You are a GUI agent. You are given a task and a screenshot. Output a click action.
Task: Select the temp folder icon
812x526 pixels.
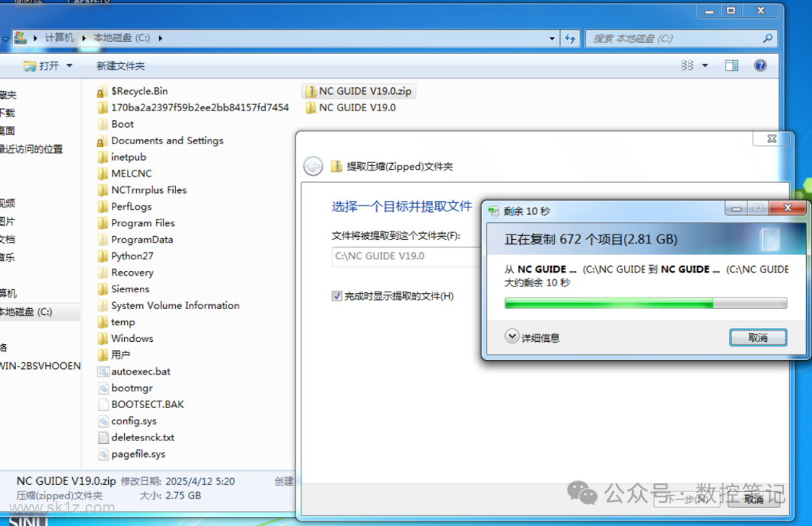[102, 322]
